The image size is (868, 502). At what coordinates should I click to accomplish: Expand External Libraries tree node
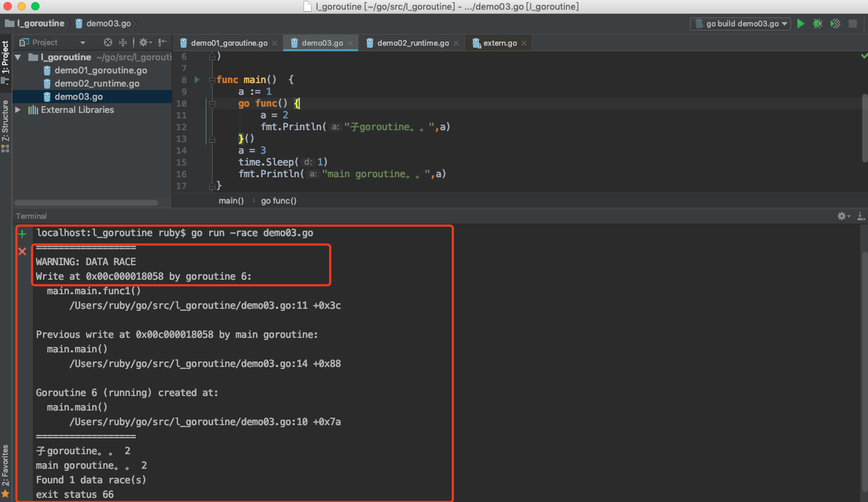tap(19, 110)
